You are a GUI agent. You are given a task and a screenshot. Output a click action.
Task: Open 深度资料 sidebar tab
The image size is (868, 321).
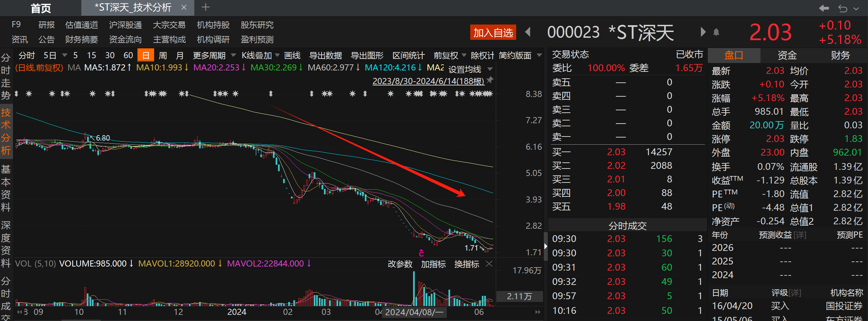pos(6,244)
